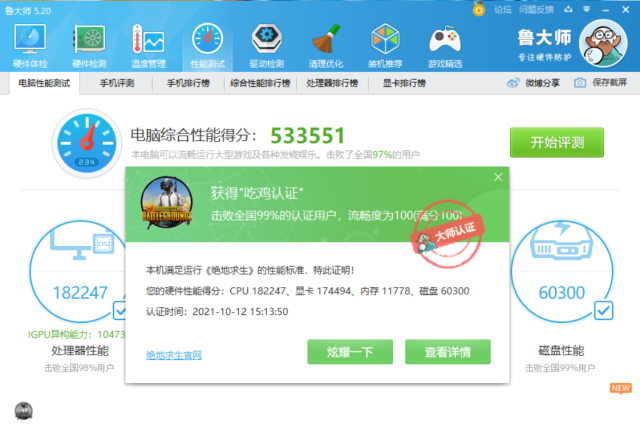640x428 pixels.
Task: Click the 认证时间 2021-10-12 15:13:50 line
Action: point(217,312)
